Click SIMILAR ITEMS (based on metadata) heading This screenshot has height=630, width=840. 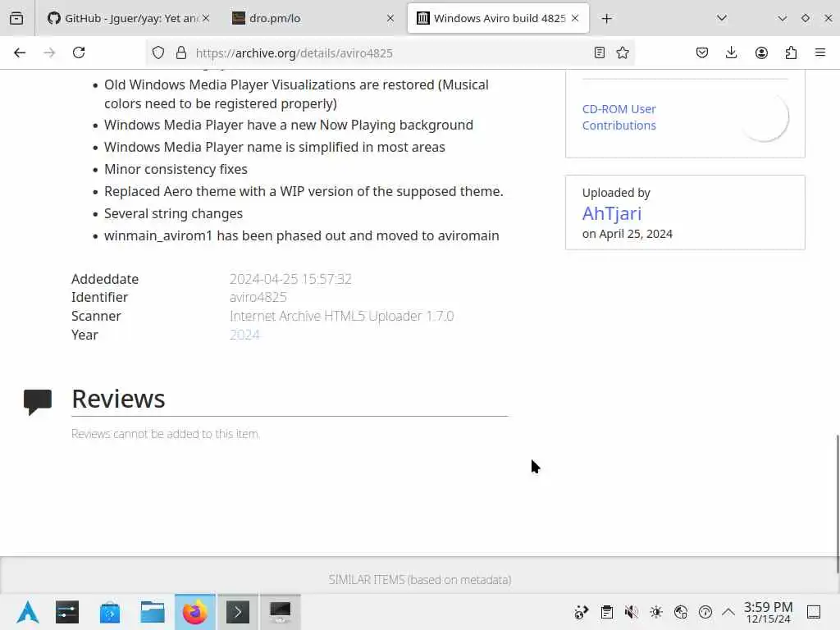(x=420, y=580)
